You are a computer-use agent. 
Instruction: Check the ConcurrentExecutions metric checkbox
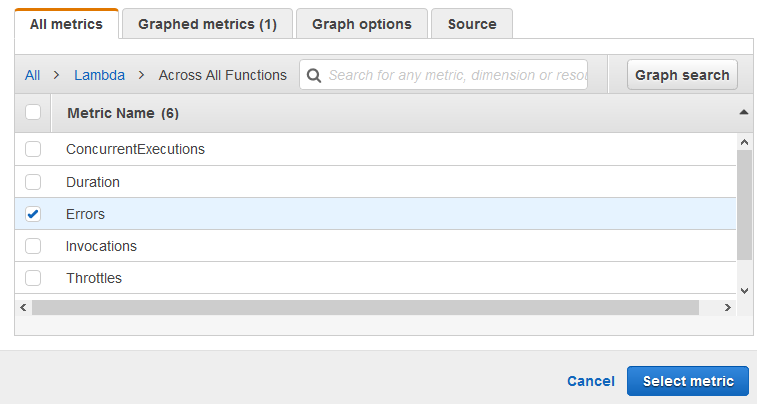(x=33, y=149)
